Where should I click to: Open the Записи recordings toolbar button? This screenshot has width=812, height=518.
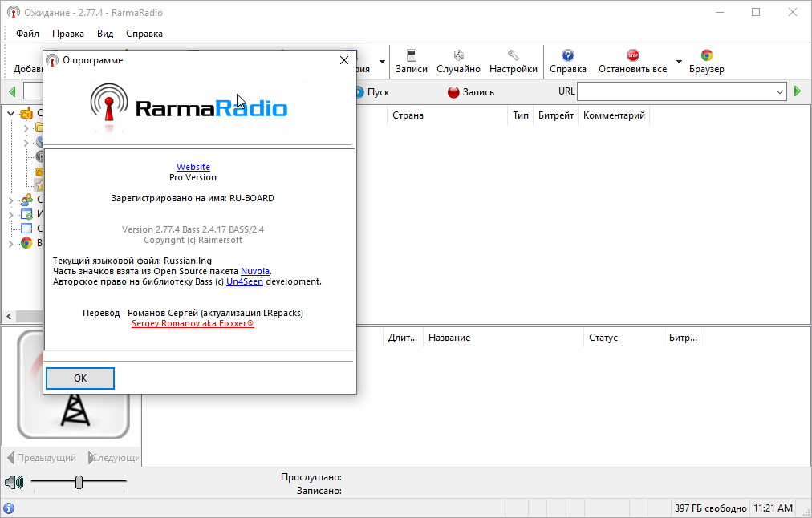(x=411, y=61)
